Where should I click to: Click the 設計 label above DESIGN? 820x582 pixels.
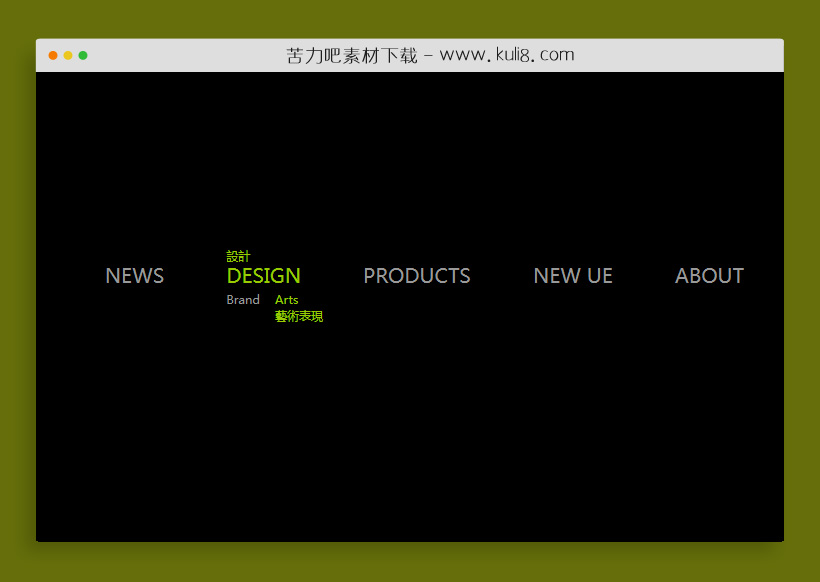tap(238, 257)
